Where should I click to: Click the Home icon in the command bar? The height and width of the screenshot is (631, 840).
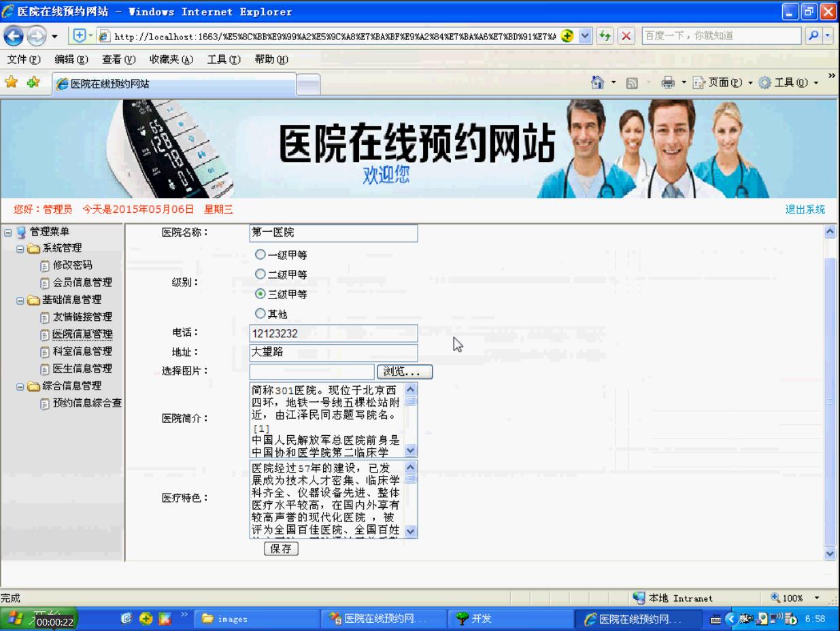coord(597,83)
